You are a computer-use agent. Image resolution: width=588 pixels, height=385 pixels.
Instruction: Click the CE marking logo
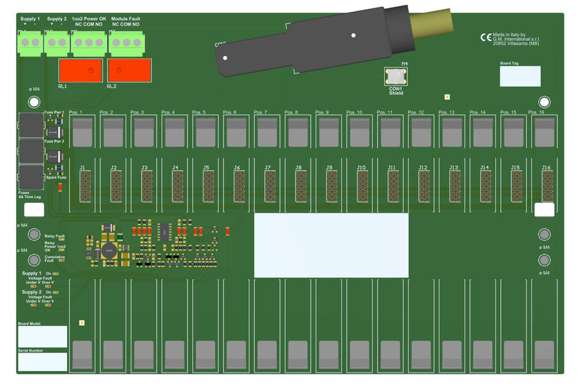point(486,38)
